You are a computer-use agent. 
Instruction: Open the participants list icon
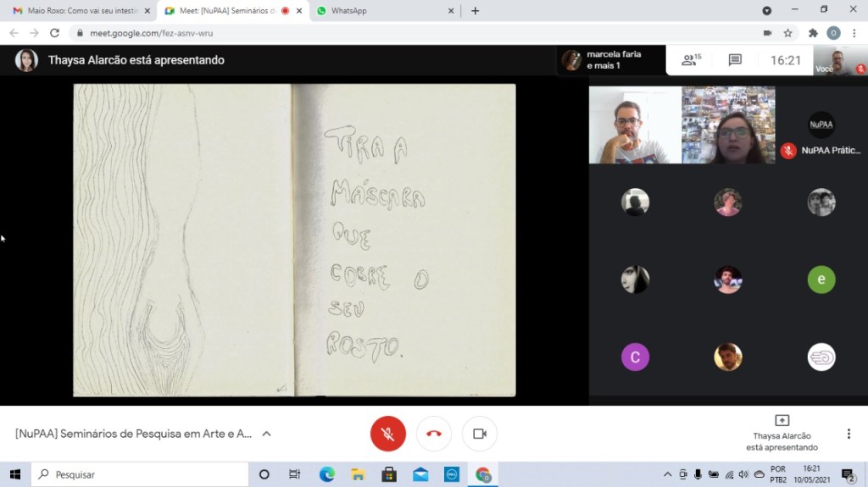691,60
